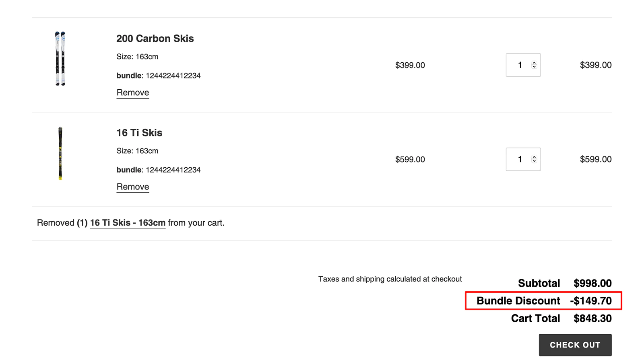Viewport: 644px width, 362px height.
Task: Decrease quantity of 200 Carbon Skis
Action: pos(534,68)
